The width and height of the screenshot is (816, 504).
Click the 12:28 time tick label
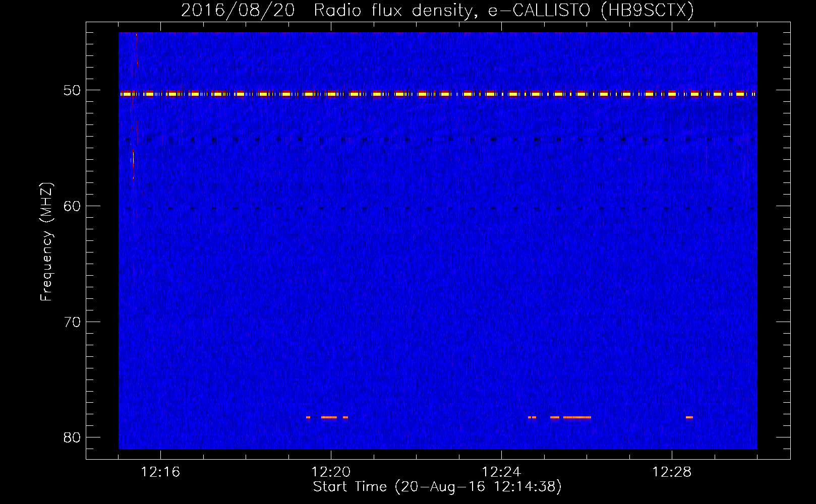point(672,472)
